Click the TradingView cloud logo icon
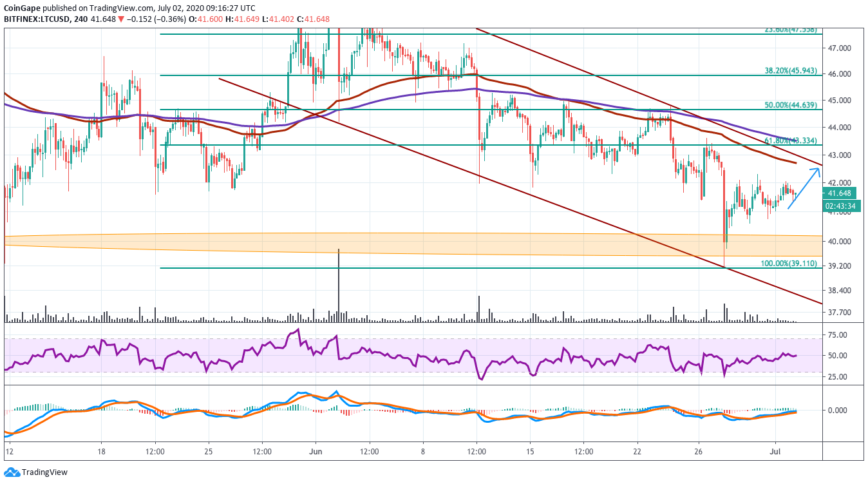868x484 pixels. [x=11, y=472]
